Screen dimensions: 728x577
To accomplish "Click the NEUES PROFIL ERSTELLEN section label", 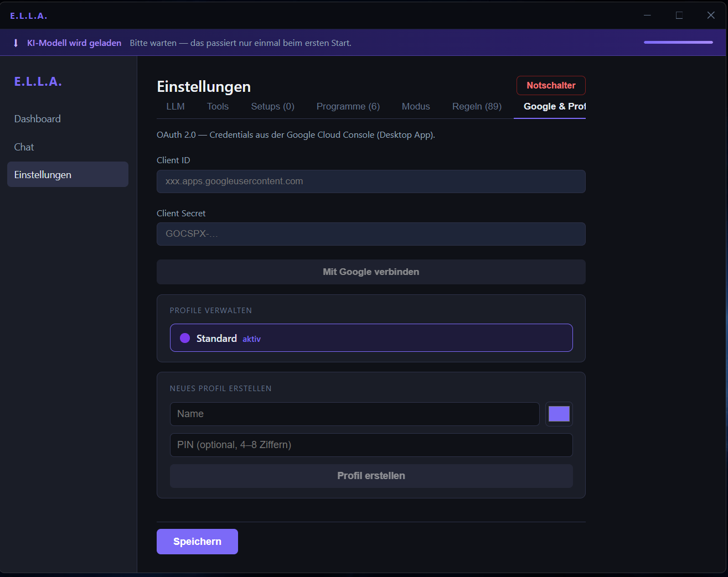I will [221, 388].
